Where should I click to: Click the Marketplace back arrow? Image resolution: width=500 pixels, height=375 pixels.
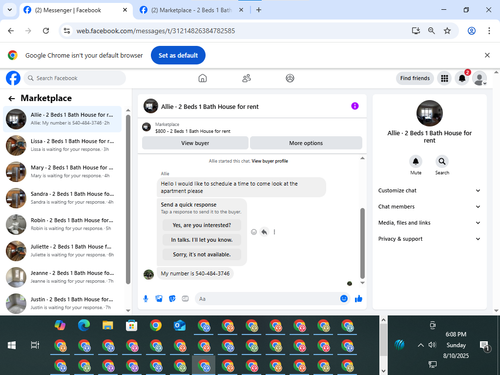click(12, 98)
